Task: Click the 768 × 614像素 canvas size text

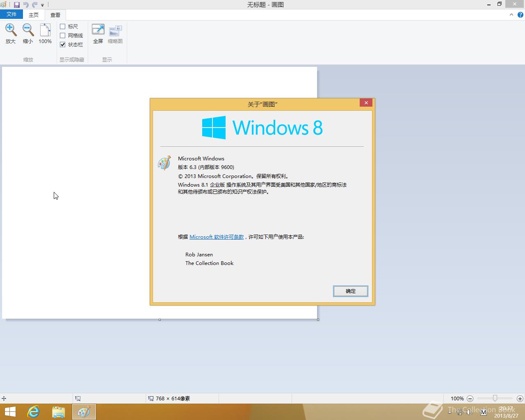Action: tap(173, 398)
